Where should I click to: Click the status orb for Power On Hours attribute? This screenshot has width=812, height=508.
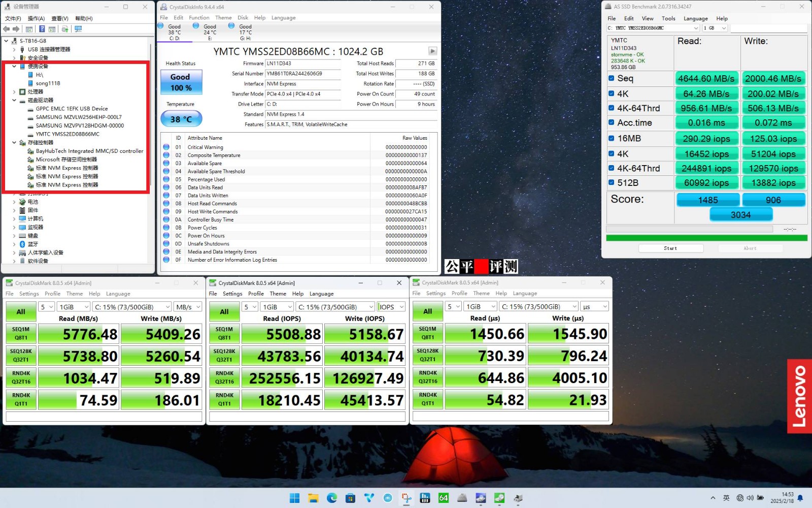click(166, 236)
